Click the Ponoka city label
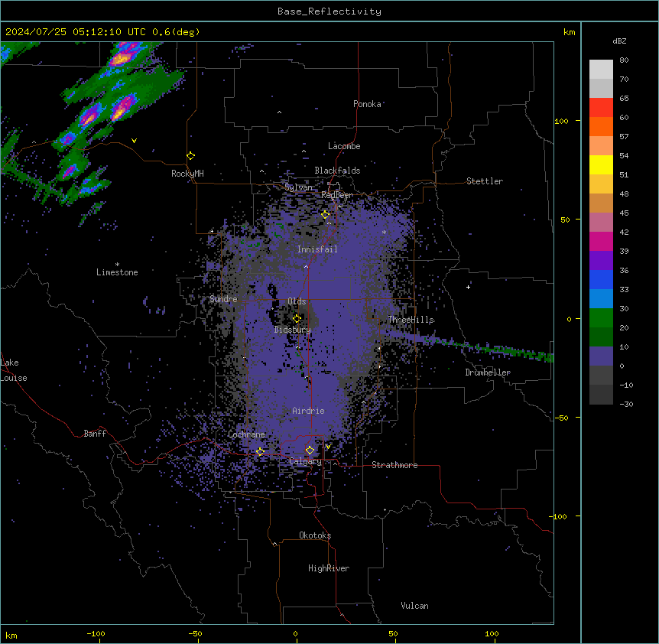This screenshot has width=659, height=644. pos(367,104)
